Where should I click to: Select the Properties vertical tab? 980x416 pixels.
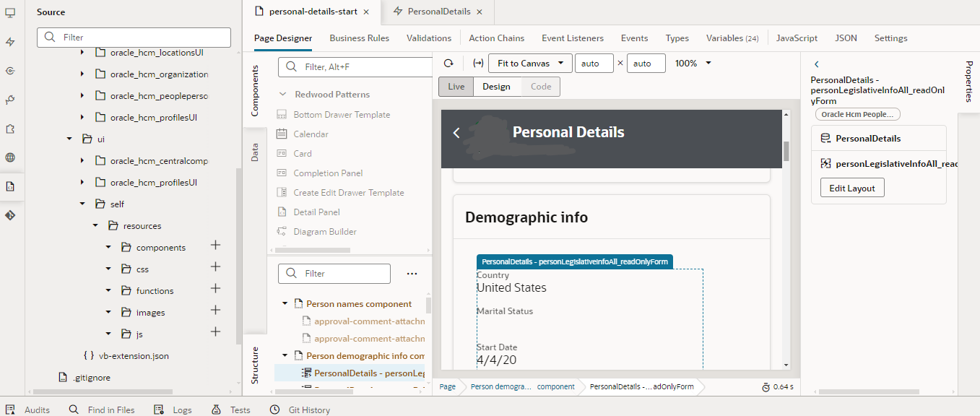point(969,81)
